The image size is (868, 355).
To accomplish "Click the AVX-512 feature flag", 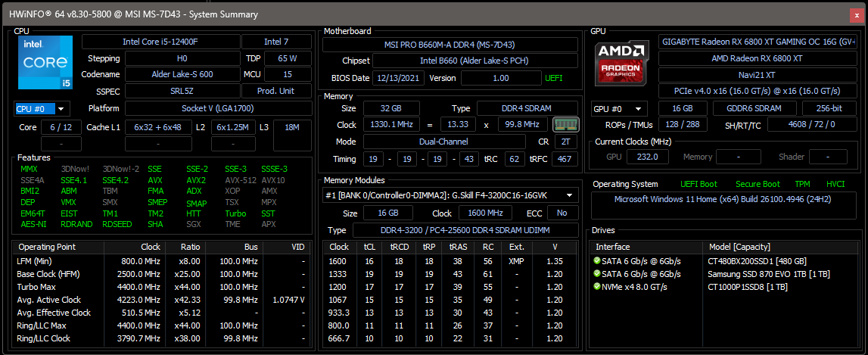I will point(239,180).
